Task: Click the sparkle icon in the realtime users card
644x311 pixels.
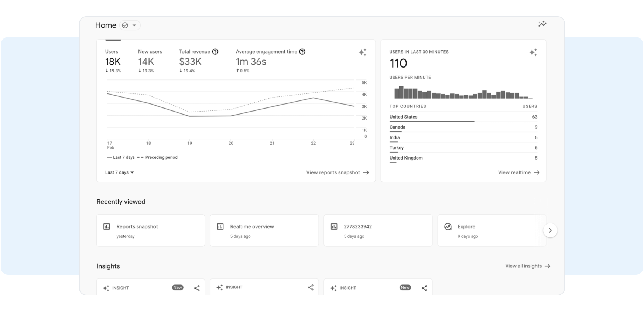Action: click(x=533, y=52)
